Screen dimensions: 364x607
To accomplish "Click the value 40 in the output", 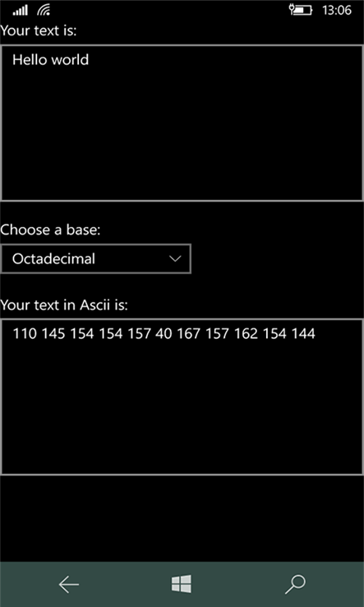I will pyautogui.click(x=164, y=333).
